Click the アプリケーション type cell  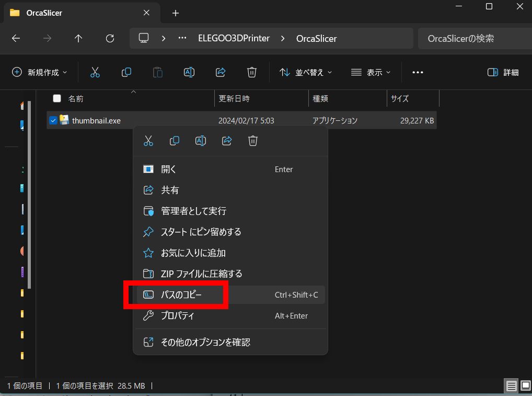pos(335,120)
